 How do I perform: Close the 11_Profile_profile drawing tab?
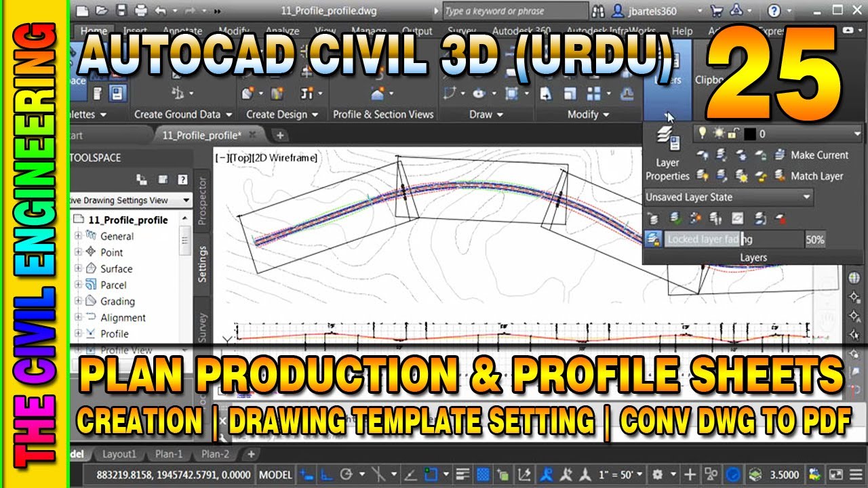tap(252, 135)
